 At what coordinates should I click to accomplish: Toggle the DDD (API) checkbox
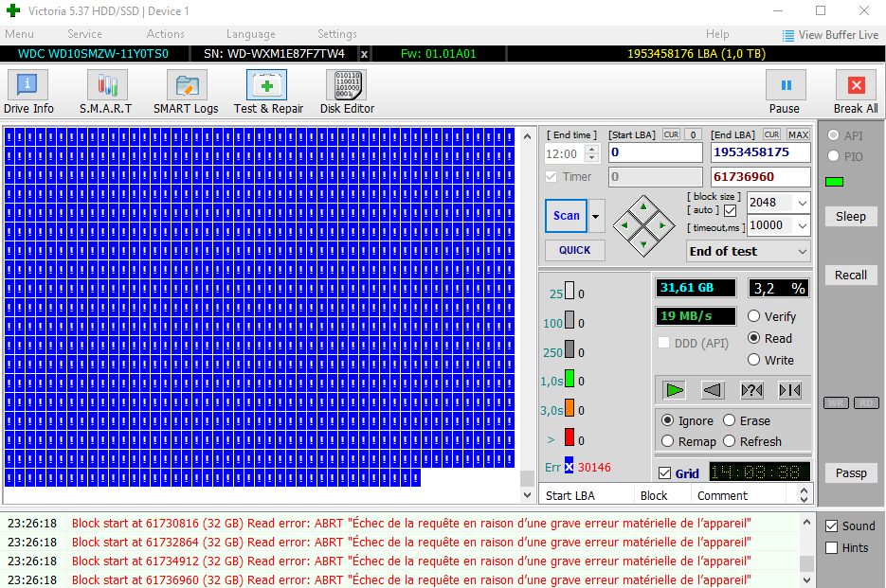pos(664,343)
